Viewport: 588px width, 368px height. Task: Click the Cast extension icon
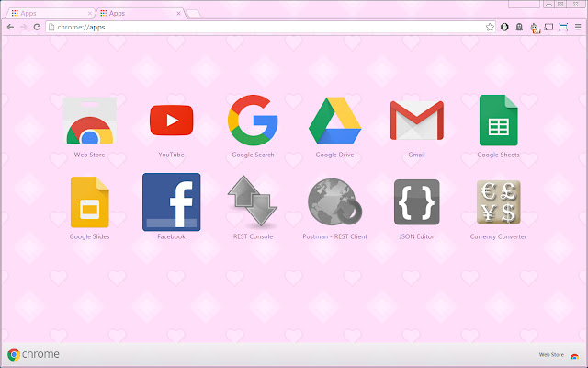tap(548, 27)
